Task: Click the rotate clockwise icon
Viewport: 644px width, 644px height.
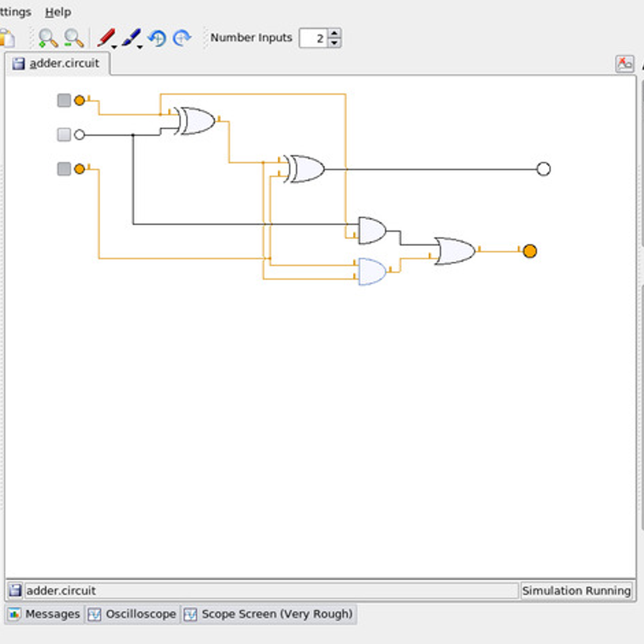Action: coord(182,38)
